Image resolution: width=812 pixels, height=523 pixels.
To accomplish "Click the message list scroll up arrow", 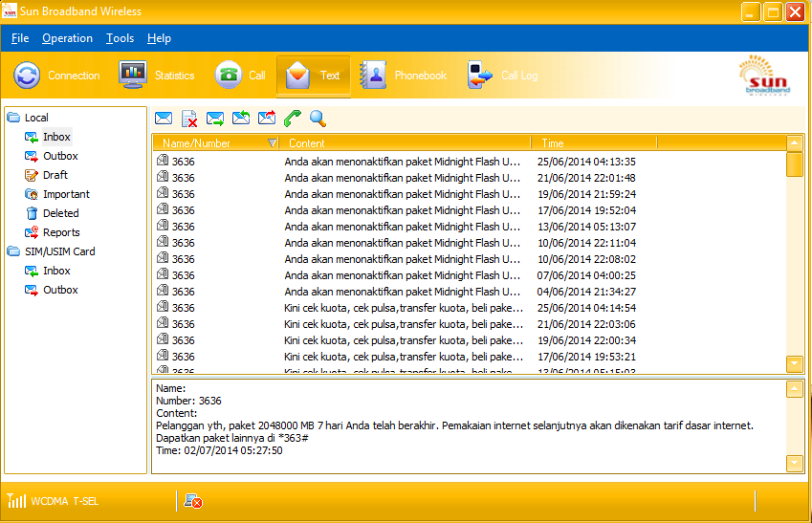I will [795, 142].
